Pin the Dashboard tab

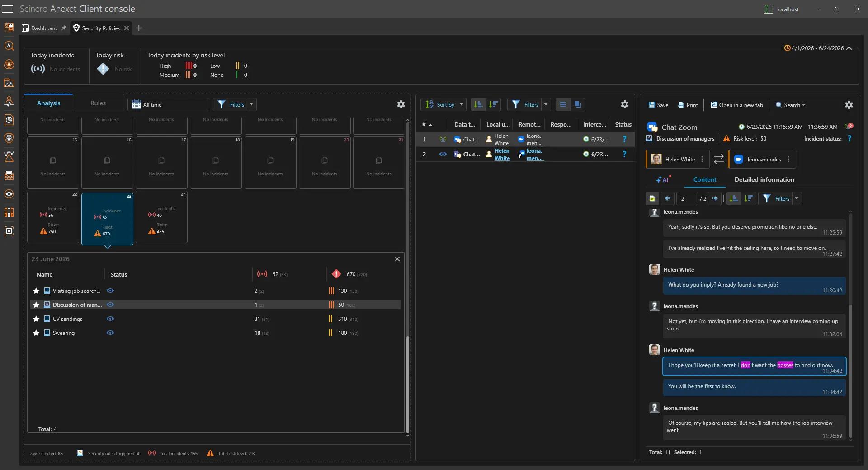tap(64, 28)
